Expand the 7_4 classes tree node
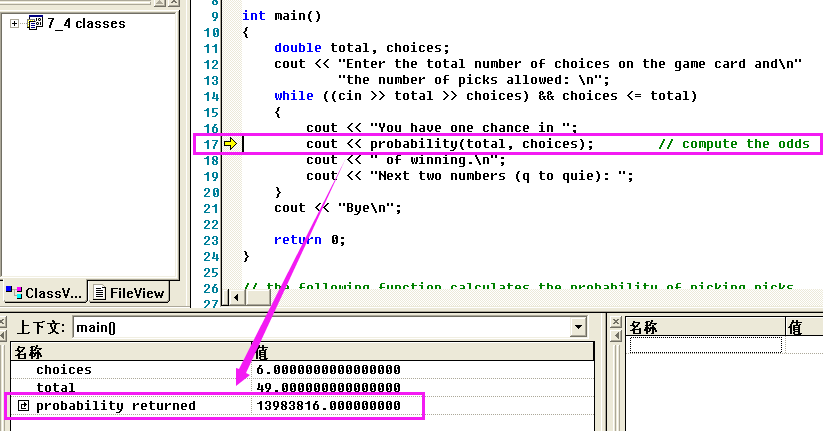Screen dimensions: 823x431 click(14, 24)
